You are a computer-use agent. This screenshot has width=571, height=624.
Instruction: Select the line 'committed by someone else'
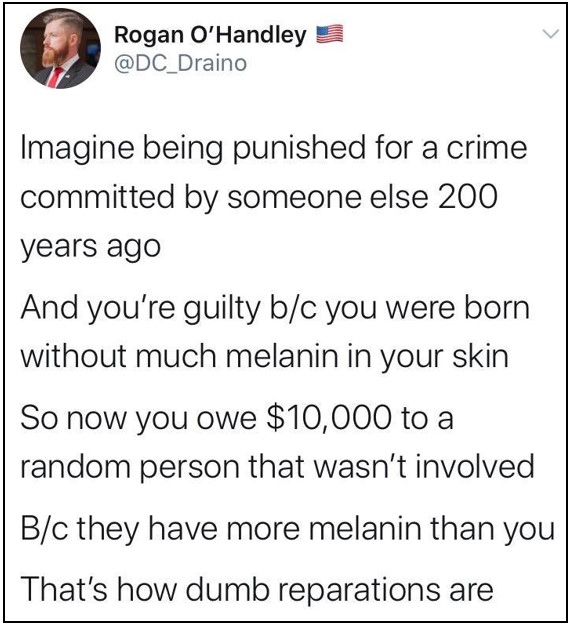(x=259, y=197)
